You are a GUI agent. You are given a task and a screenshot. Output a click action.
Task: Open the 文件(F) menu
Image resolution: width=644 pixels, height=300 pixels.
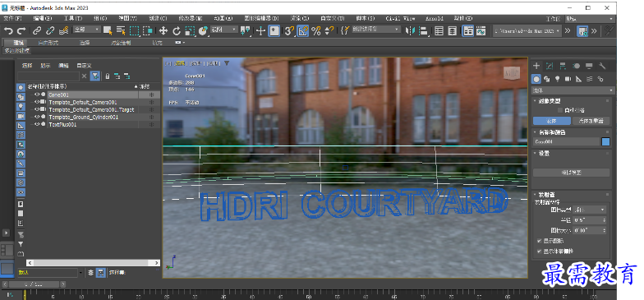coord(12,18)
